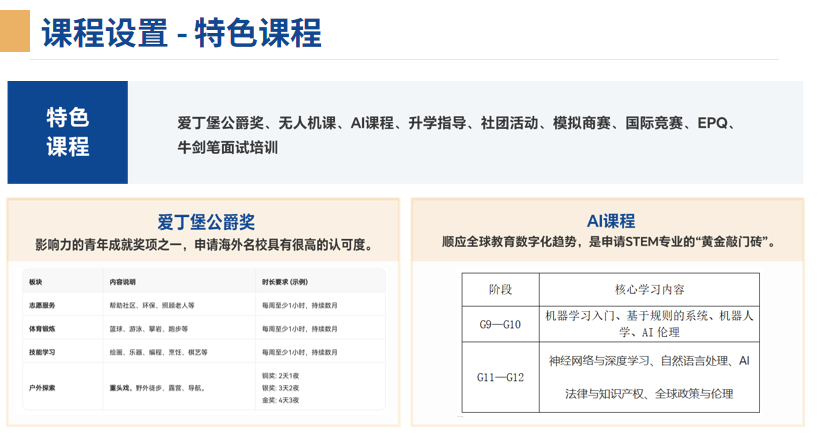Click the 阶段 header cell

tap(499, 290)
